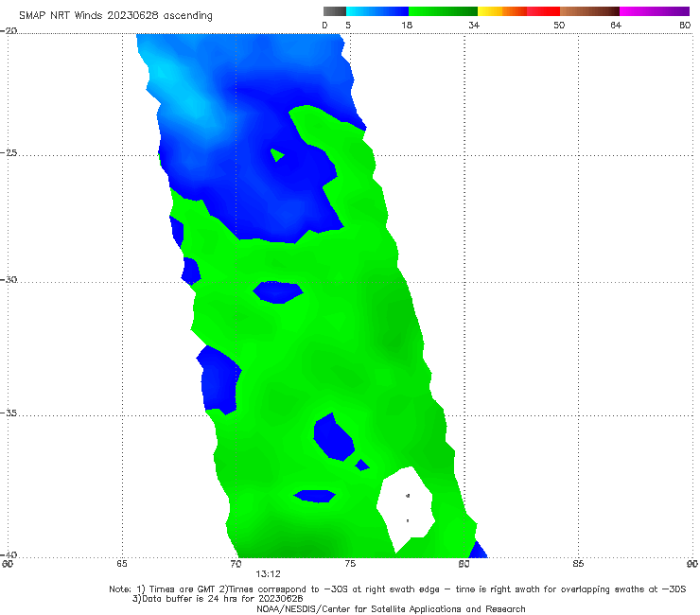Viewport: 700px width, 615px height.
Task: Select the gray 0–5 segment of the color bar
Action: click(335, 11)
